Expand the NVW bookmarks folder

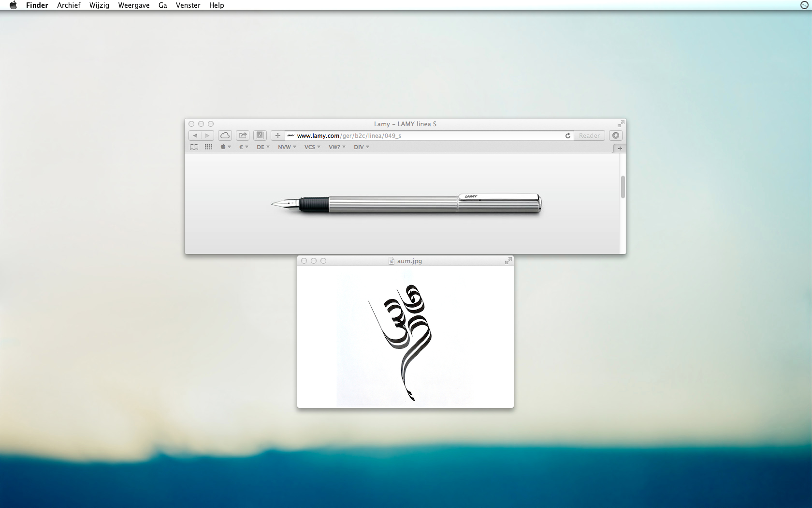[287, 147]
